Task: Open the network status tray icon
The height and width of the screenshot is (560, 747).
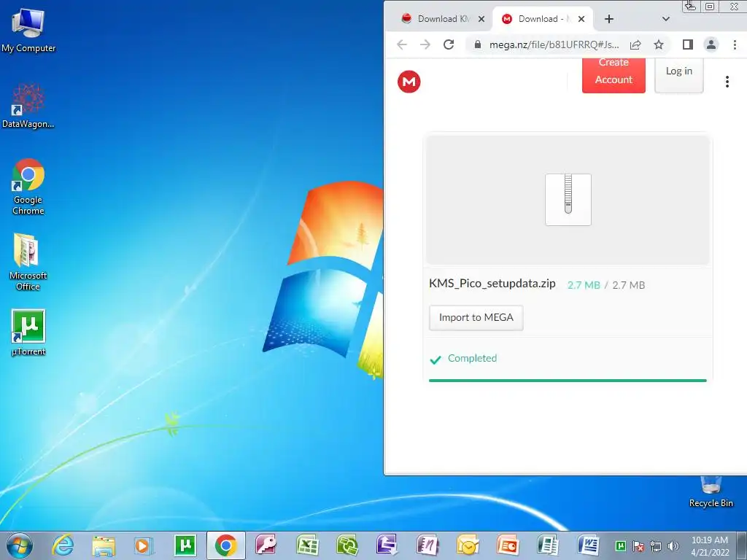Action: pyautogui.click(x=656, y=546)
